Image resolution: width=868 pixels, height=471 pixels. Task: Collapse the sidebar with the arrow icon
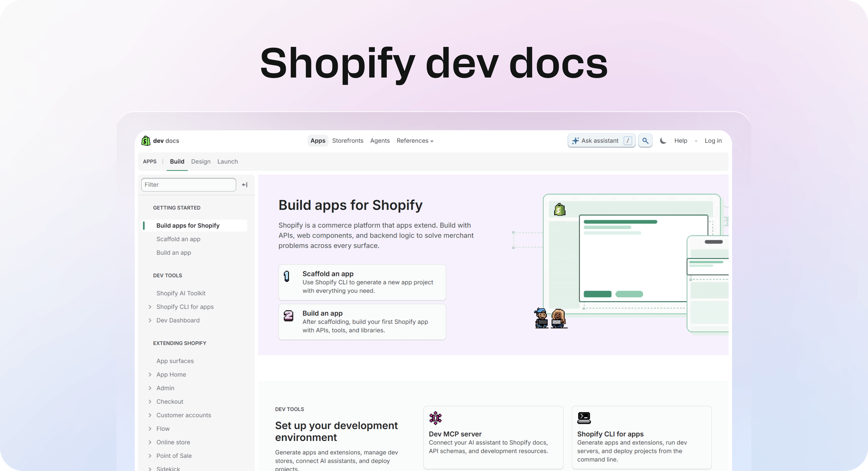point(245,185)
